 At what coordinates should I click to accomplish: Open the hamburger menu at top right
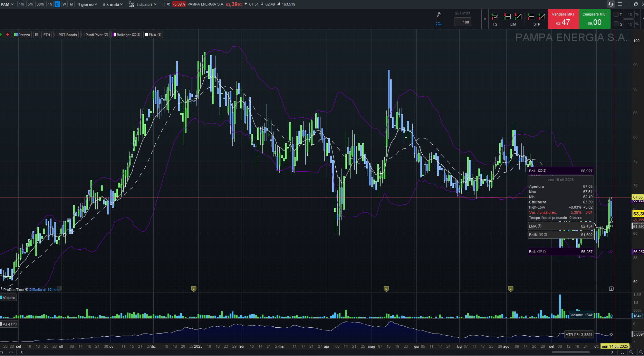620,4
